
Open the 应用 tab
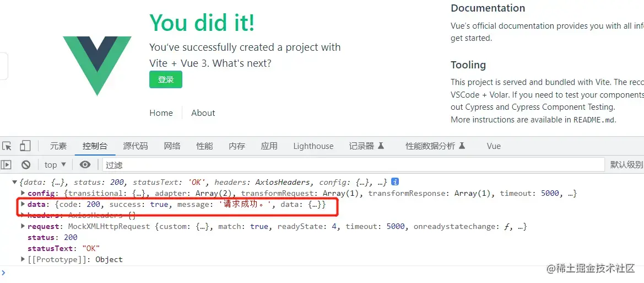(x=269, y=146)
